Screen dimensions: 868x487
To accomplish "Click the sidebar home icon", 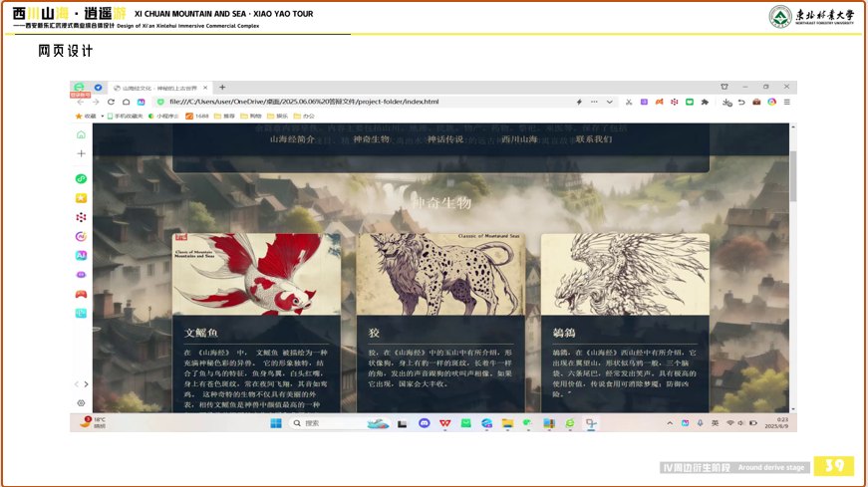I will click(x=81, y=134).
